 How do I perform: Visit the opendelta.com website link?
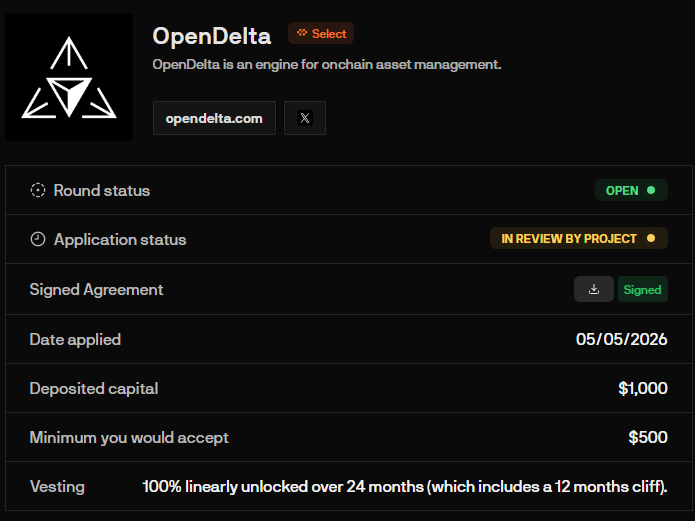click(x=214, y=118)
